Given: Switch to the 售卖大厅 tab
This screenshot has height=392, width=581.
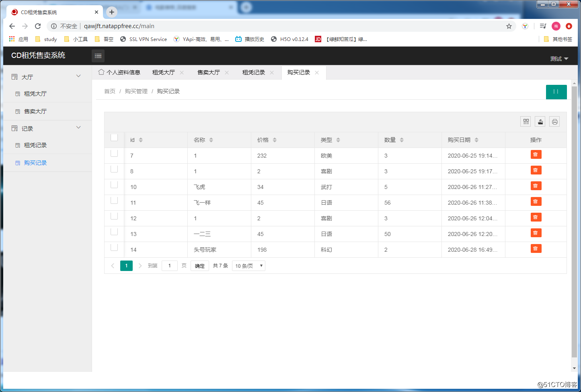Looking at the screenshot, I should click(x=209, y=72).
